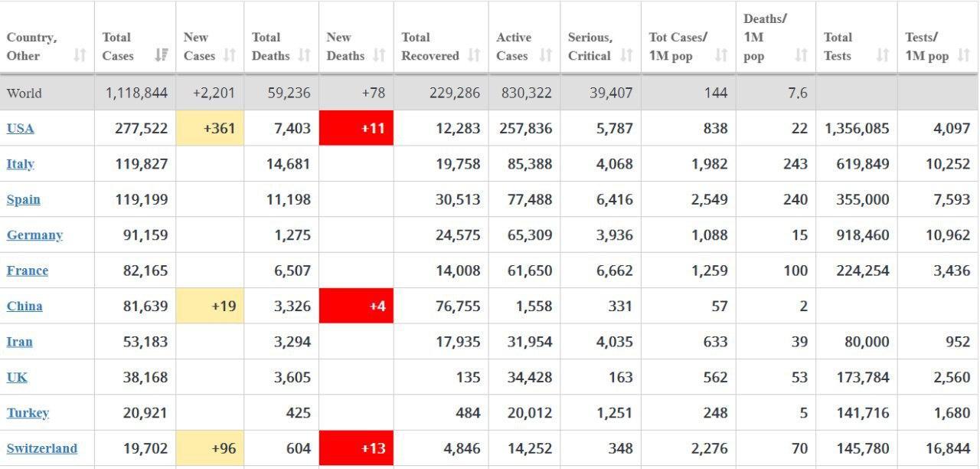Open the Switzerland link

point(42,448)
